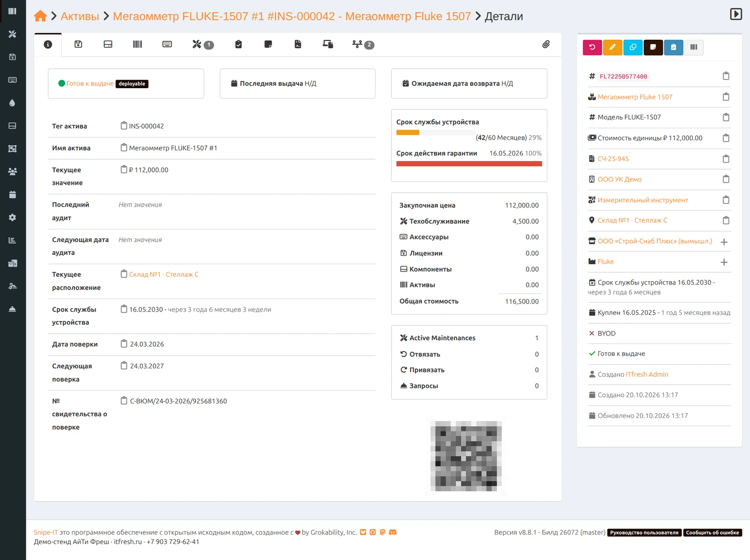Switch to the licenses tab with the floppy-disk icon
Viewport: 750px width, 560px height.
point(78,45)
